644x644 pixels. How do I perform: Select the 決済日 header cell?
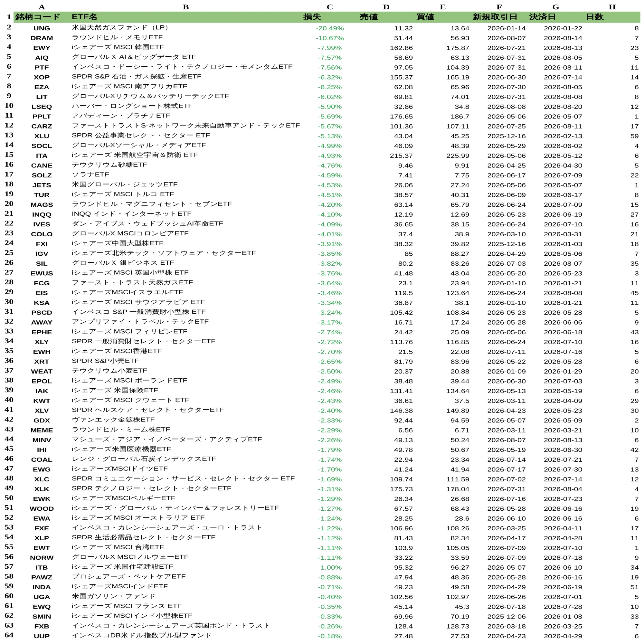[x=555, y=17]
